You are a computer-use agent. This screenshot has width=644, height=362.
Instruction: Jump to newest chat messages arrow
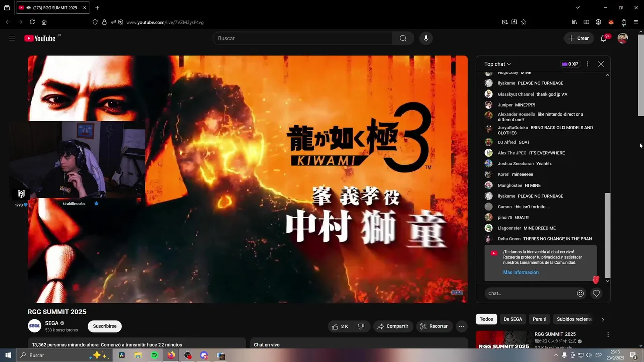point(608,281)
